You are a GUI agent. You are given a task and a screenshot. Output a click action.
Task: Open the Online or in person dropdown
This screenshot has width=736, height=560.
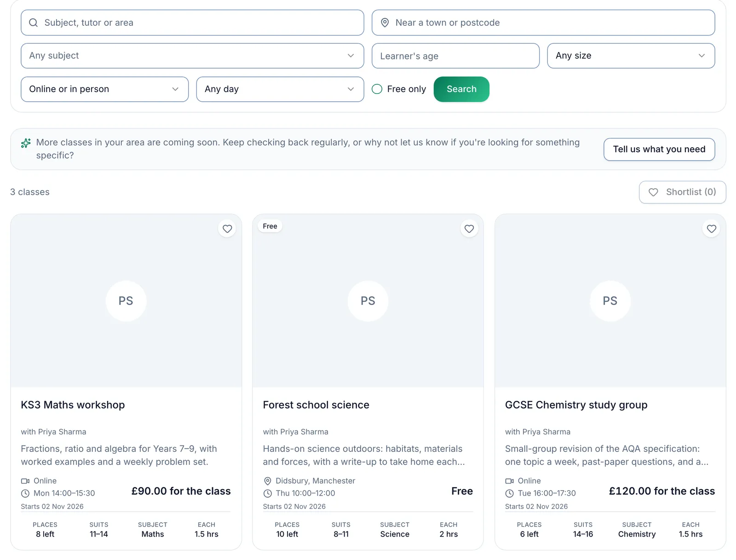(x=104, y=89)
